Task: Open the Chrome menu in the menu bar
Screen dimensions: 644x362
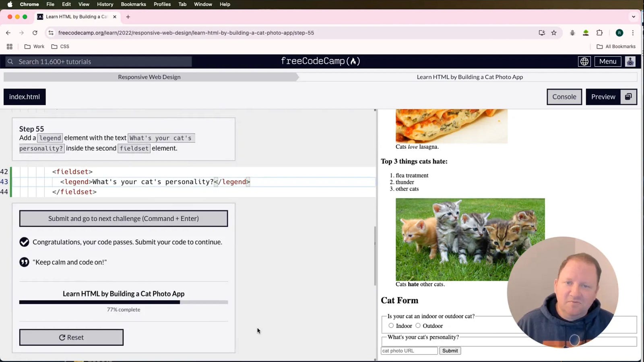Action: tap(29, 4)
